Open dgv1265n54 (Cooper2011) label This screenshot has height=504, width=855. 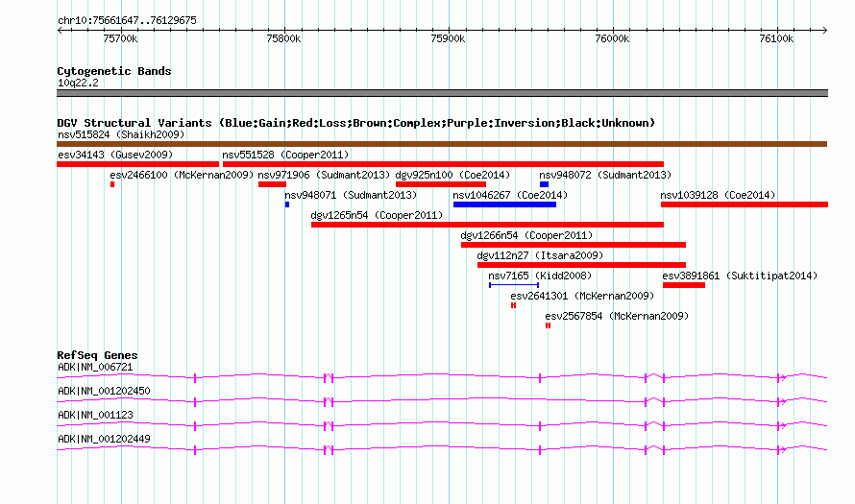point(377,215)
